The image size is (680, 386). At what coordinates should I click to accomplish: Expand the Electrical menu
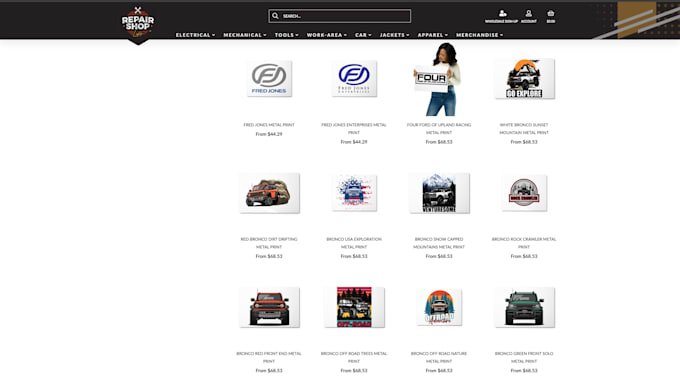point(195,35)
